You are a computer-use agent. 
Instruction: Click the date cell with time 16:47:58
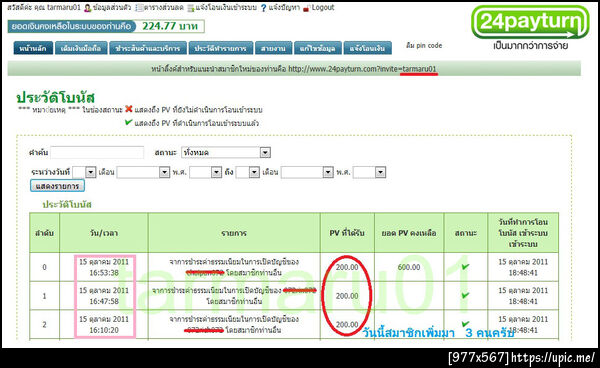pos(104,296)
